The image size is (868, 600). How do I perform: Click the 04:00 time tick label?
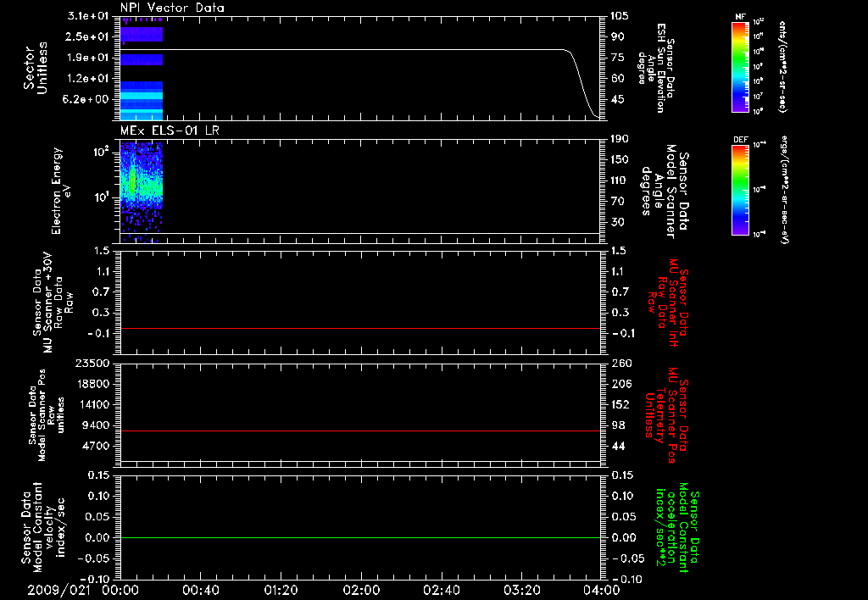(x=601, y=590)
